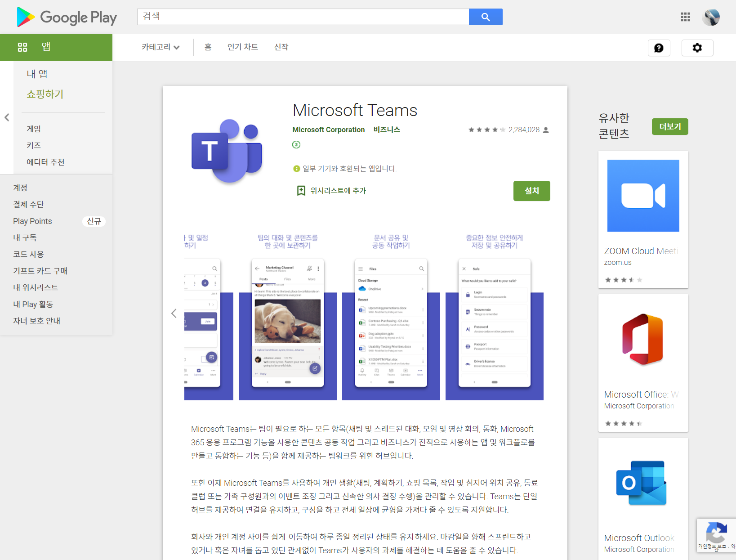Show previous screenshots with the left arrow
The height and width of the screenshot is (560, 736).
click(174, 314)
